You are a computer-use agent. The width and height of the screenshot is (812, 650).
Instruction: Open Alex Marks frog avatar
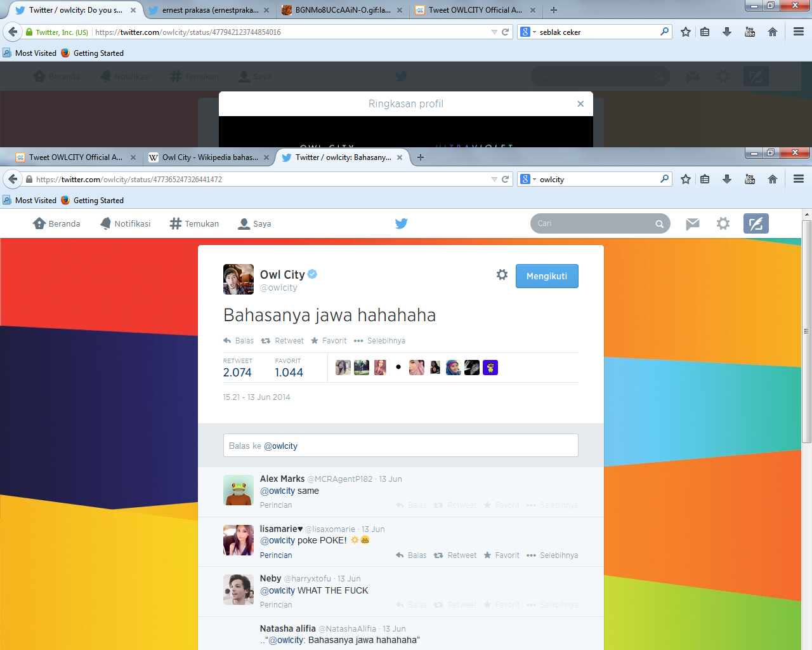click(x=239, y=490)
